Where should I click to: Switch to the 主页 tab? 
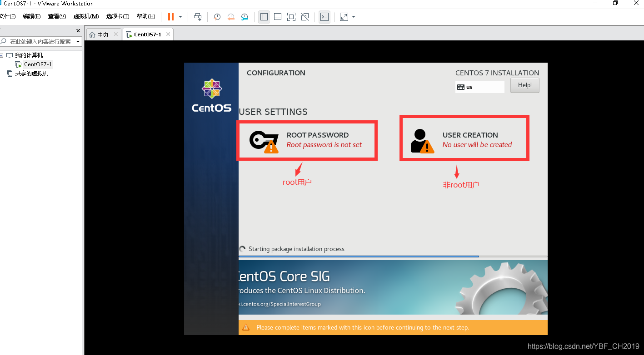(104, 35)
